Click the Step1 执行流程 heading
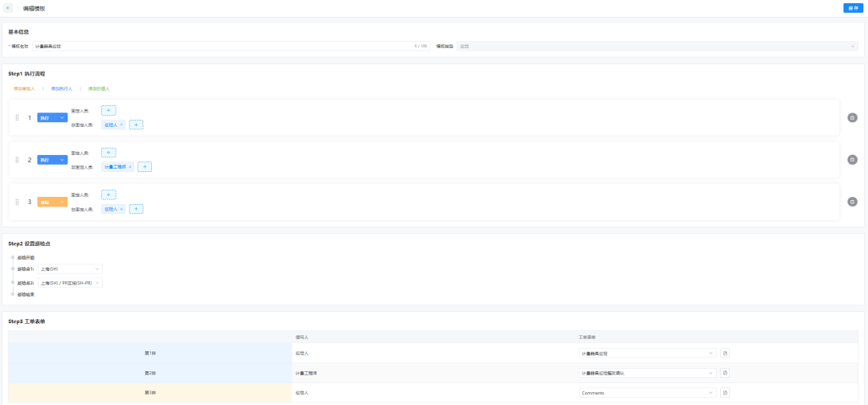This screenshot has width=868, height=405. (27, 74)
